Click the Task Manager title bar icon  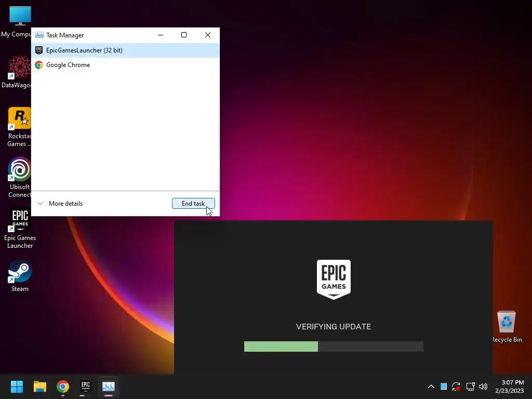coord(39,35)
